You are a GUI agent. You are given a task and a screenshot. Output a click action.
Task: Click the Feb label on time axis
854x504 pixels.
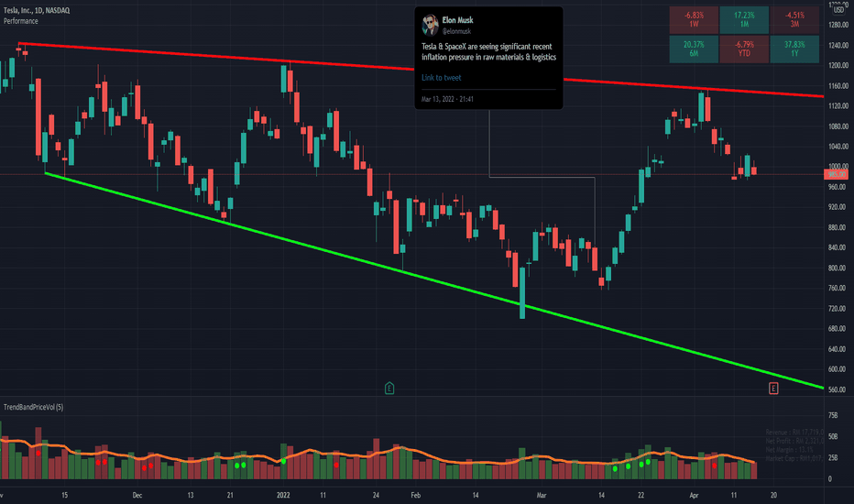[x=416, y=495]
